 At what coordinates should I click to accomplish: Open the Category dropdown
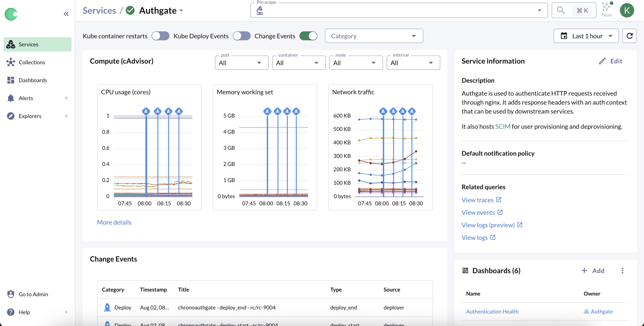pyautogui.click(x=374, y=36)
